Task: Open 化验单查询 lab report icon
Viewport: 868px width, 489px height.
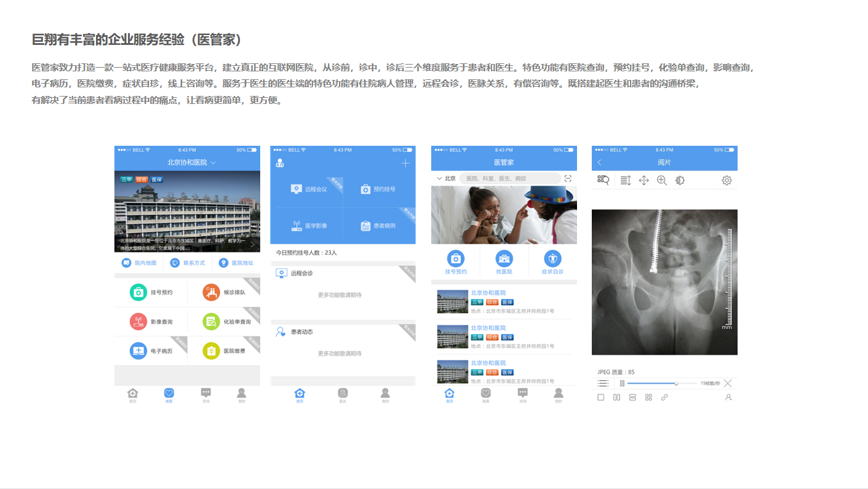Action: coord(211,321)
